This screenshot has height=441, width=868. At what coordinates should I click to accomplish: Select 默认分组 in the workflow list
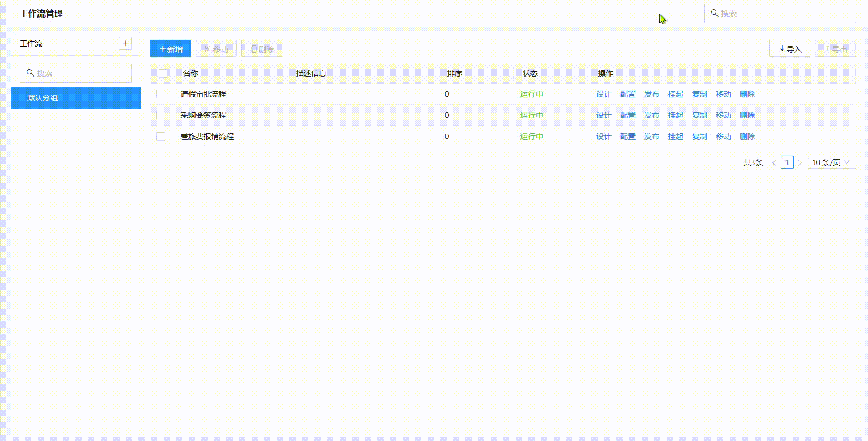(76, 98)
